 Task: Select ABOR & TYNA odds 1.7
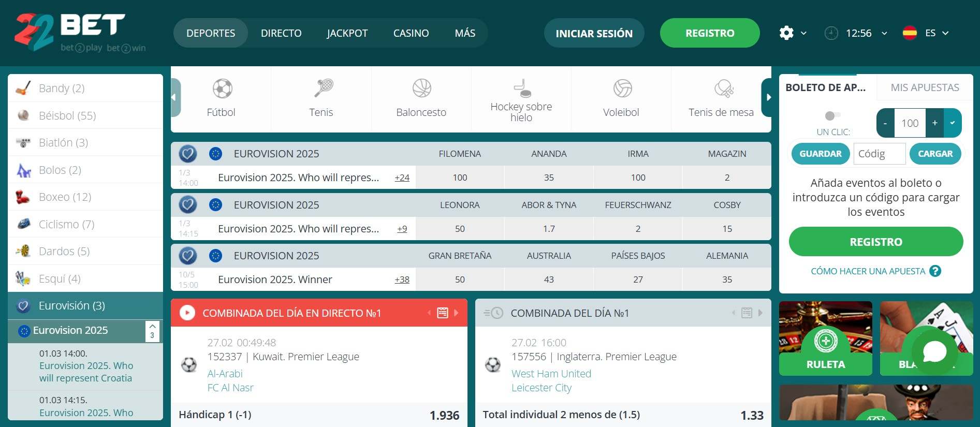pyautogui.click(x=549, y=229)
